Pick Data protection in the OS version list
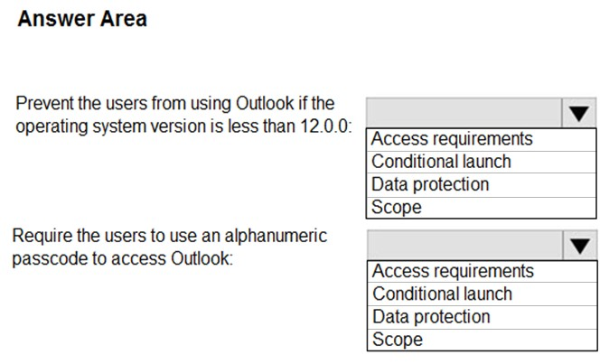This screenshot has height=364, width=609. click(x=482, y=185)
